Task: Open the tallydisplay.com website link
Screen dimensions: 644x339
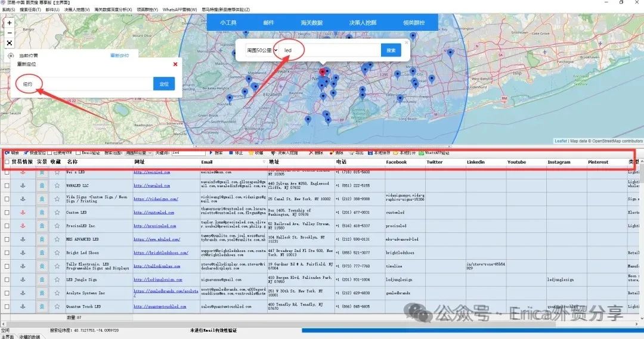Action: [x=157, y=266]
